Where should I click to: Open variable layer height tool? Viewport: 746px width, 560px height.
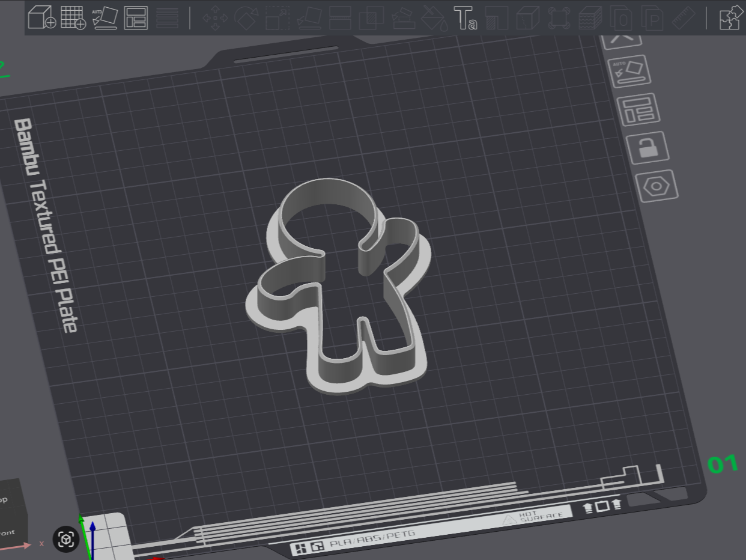tap(167, 17)
